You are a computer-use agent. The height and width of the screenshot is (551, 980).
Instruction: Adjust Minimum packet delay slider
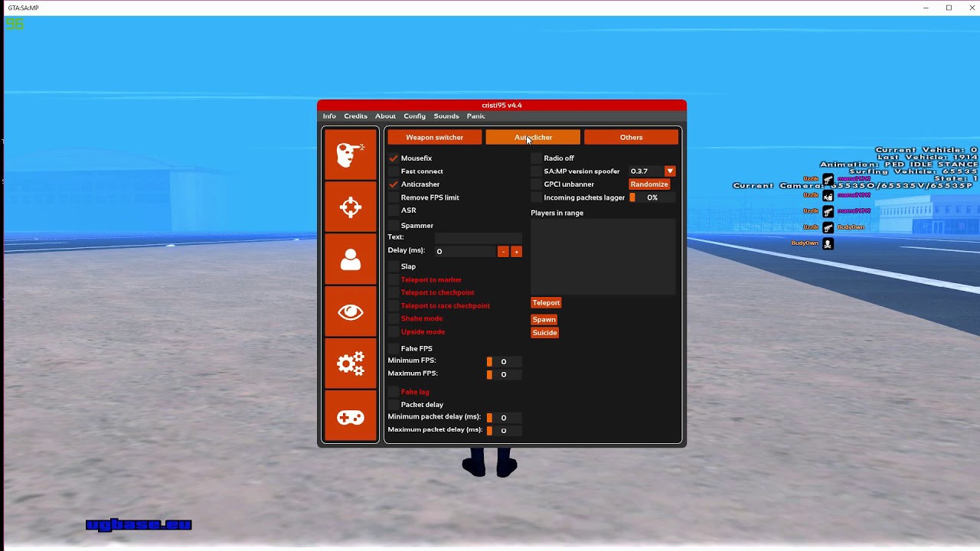pyautogui.click(x=503, y=418)
